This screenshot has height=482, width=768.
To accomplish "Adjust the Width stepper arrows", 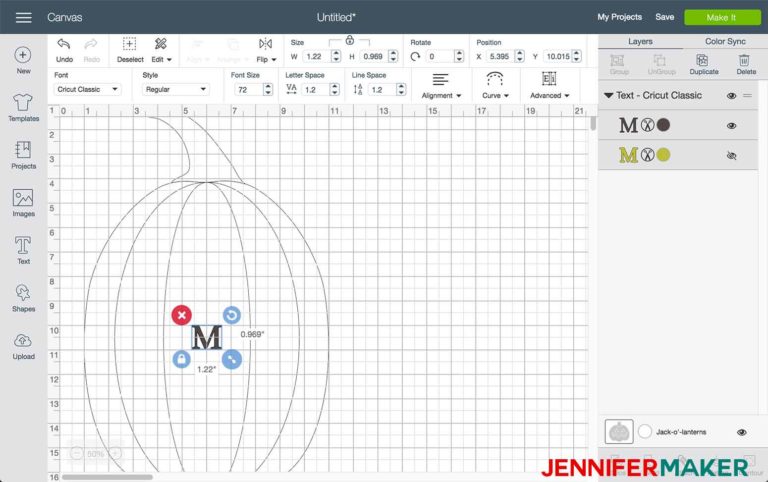I will [336, 56].
